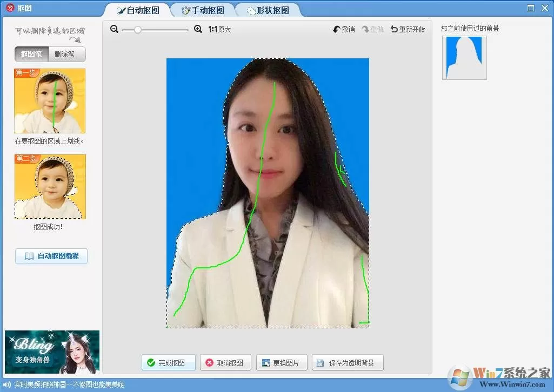Click the previously used foreground silhouette thumbnail
This screenshot has width=554, height=392.
[x=464, y=58]
